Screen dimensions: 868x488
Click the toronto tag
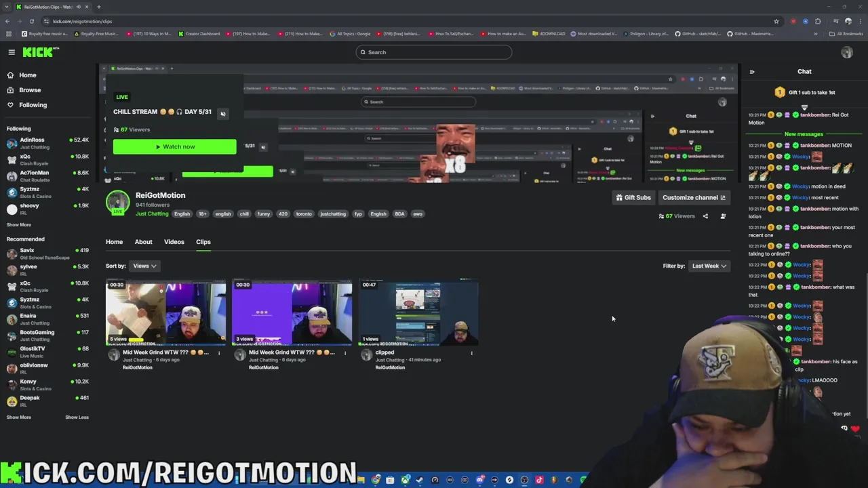coord(304,214)
